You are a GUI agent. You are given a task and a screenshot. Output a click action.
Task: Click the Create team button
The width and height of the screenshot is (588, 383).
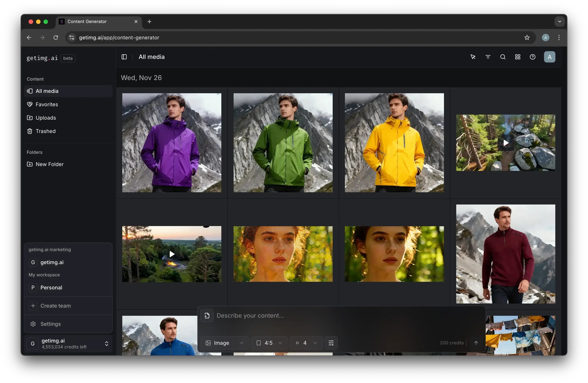pyautogui.click(x=55, y=306)
